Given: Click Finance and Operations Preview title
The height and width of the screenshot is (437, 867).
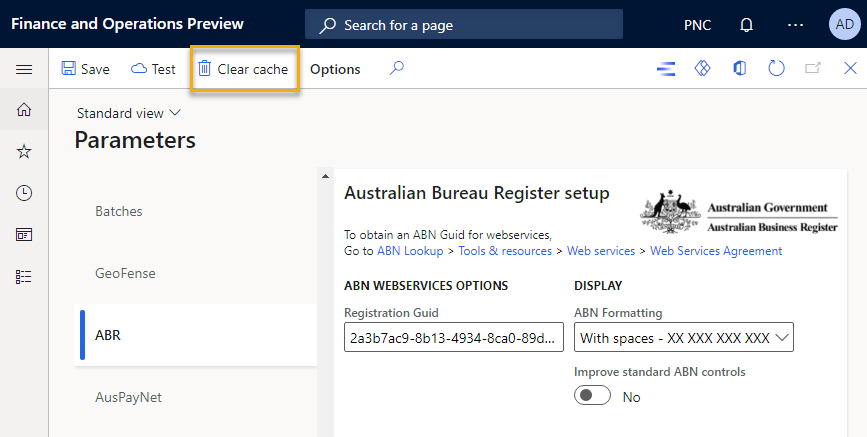Looking at the screenshot, I should coord(127,24).
